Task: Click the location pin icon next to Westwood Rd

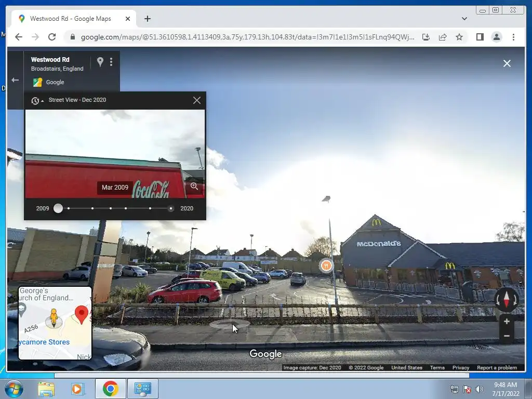Action: 100,62
